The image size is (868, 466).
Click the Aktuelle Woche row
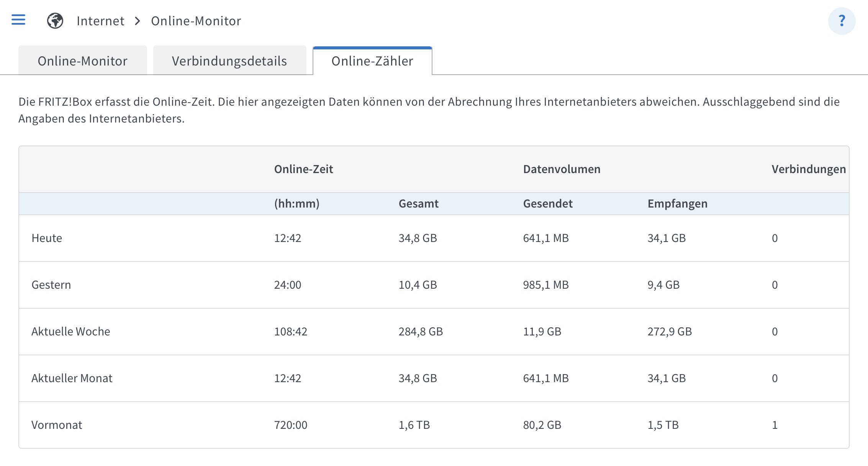click(434, 332)
